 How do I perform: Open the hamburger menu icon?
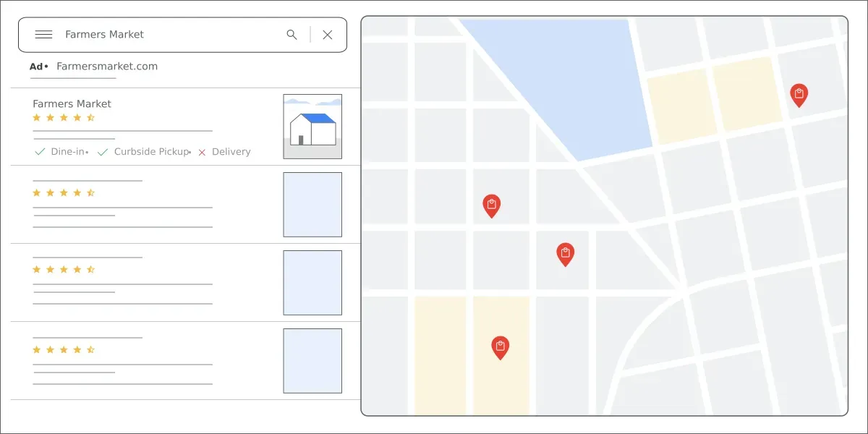(x=43, y=34)
